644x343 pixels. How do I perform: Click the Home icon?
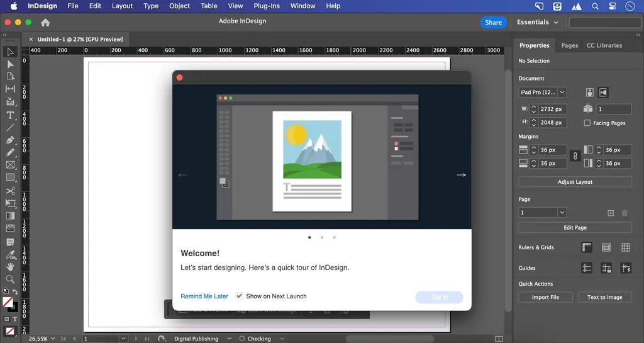[x=45, y=23]
